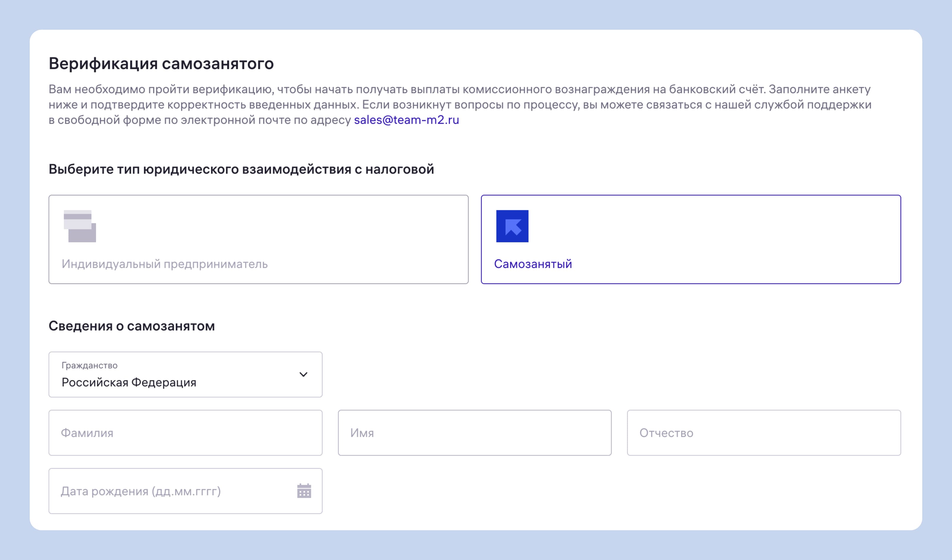Viewport: 952px width, 560px height.
Task: Click the calendar icon in date field
Action: click(x=304, y=491)
